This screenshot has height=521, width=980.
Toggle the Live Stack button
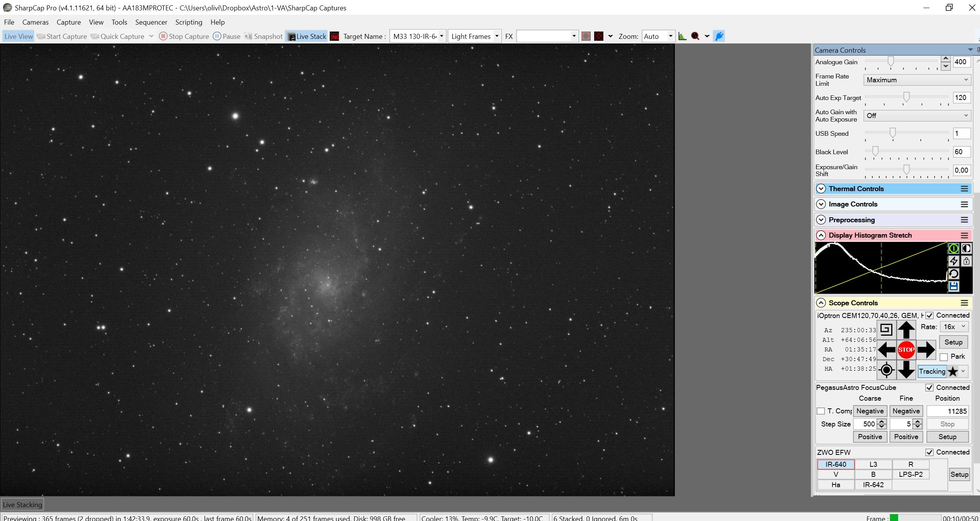click(307, 36)
